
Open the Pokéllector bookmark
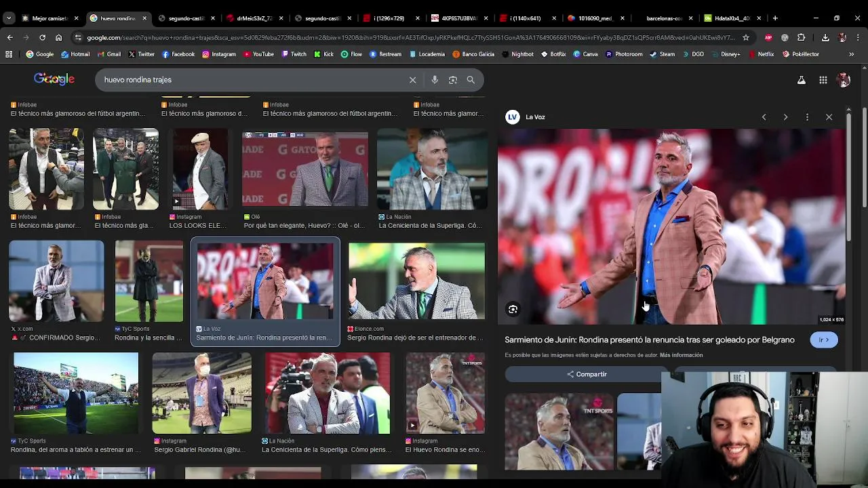(801, 54)
